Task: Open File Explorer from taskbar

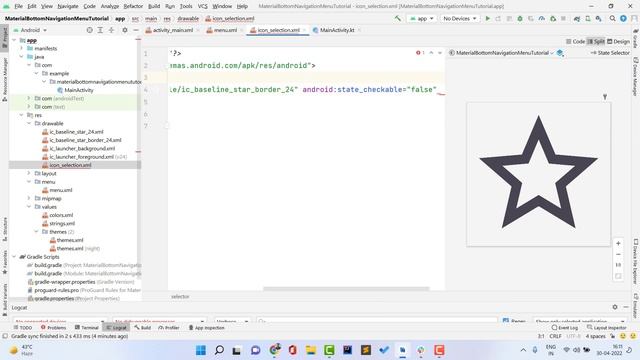Action: [311, 350]
